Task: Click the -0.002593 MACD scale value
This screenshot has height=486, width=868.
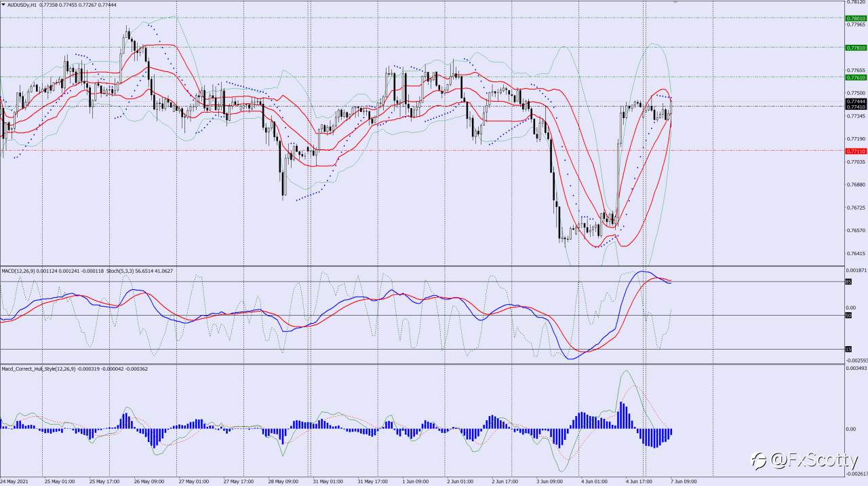Action: (x=857, y=360)
